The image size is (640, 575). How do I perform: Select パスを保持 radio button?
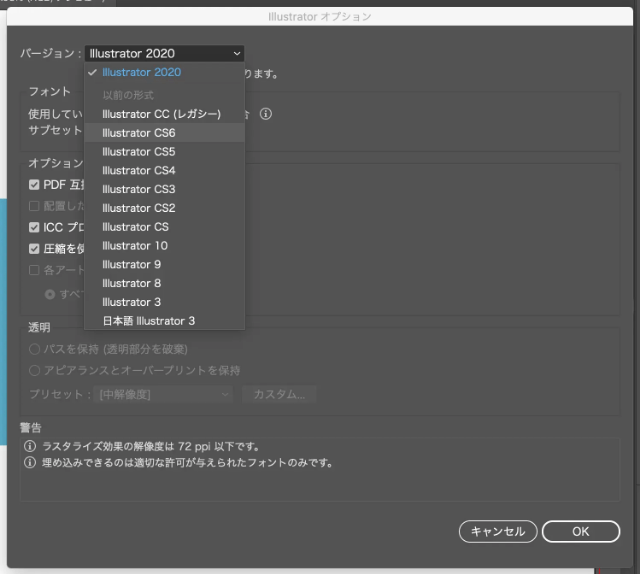(x=35, y=349)
